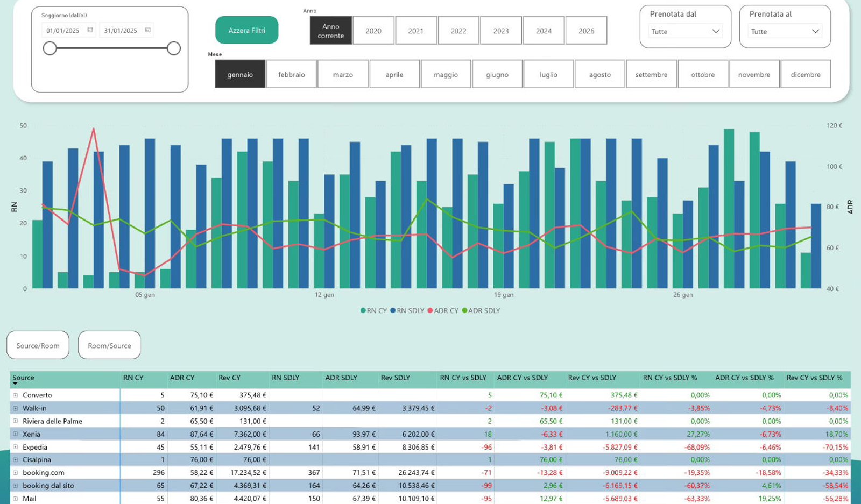Toggle the 2023 year filter
The image size is (861, 504).
[501, 31]
